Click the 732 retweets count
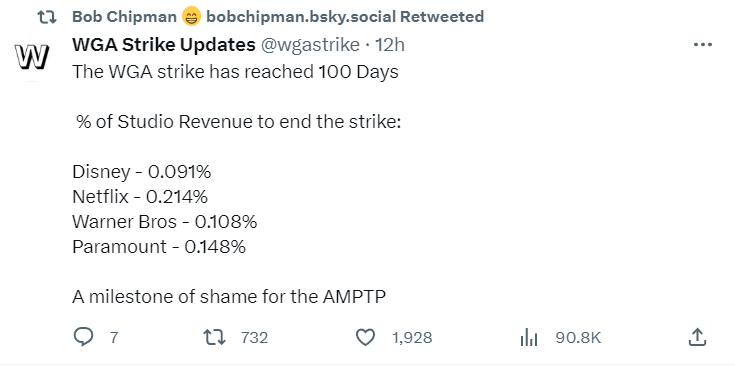 point(255,337)
